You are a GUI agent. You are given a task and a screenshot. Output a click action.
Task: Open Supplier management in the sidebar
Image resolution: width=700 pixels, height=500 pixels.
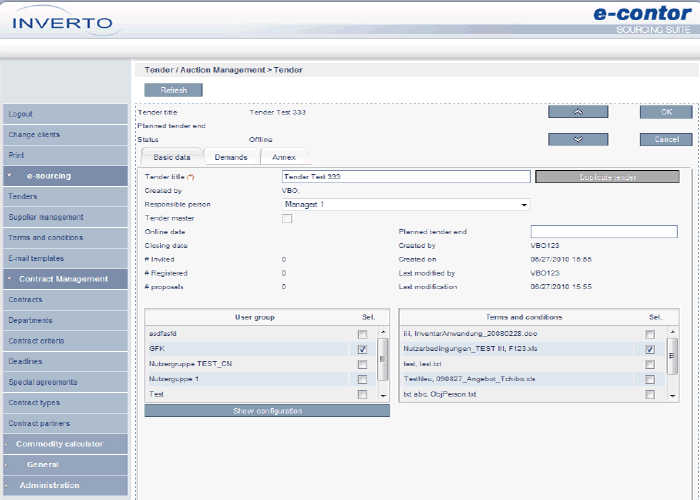point(65,217)
